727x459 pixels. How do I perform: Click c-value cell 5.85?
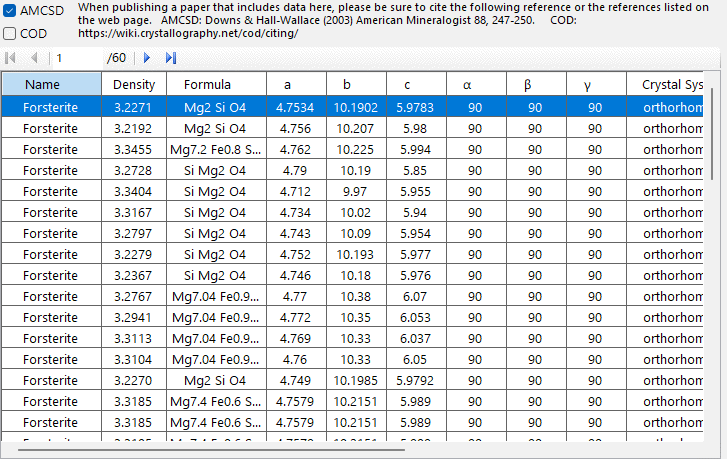point(415,171)
